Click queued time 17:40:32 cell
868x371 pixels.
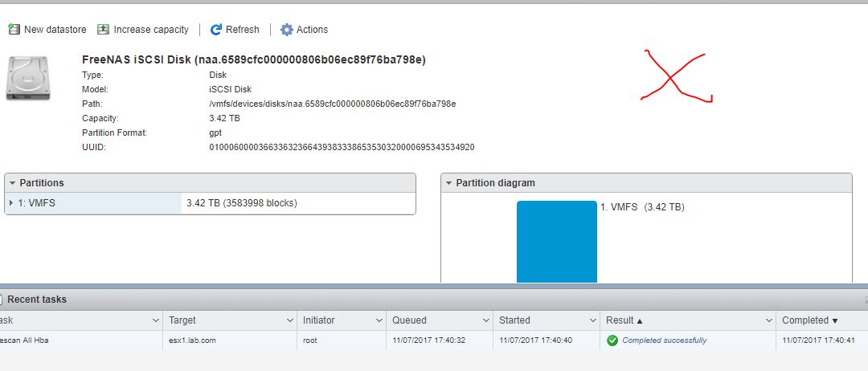(429, 340)
